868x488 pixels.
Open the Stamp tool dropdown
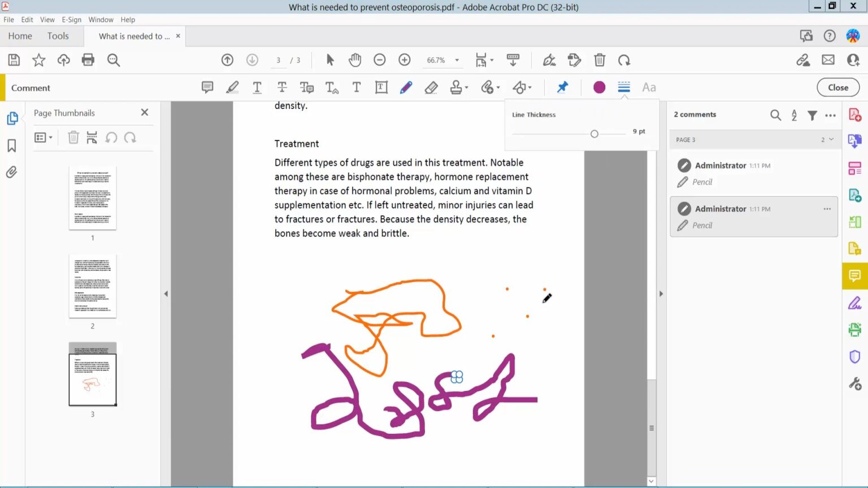click(x=458, y=88)
